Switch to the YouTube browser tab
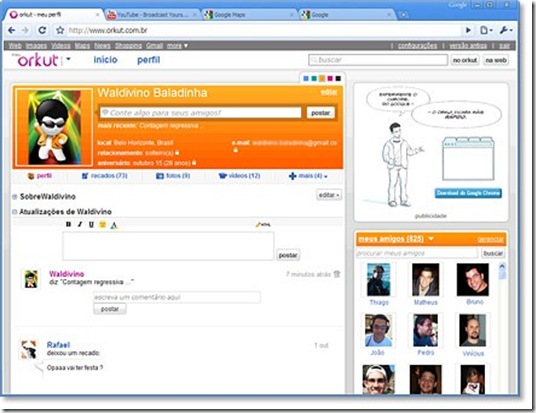The image size is (536, 413). coord(152,15)
